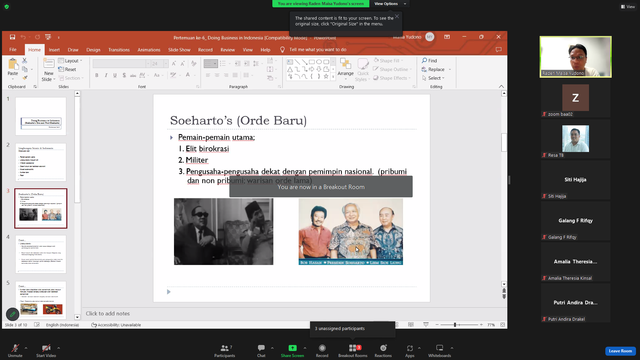This screenshot has width=640, height=360.
Task: Open the Select dropdown in Editing group
Action: 433,78
